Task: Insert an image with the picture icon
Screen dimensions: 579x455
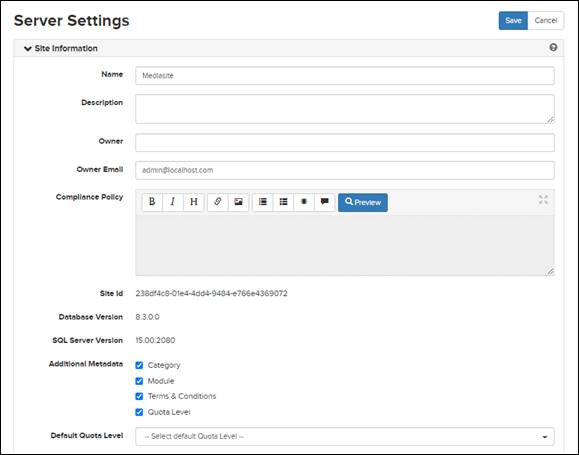Action: 239,202
